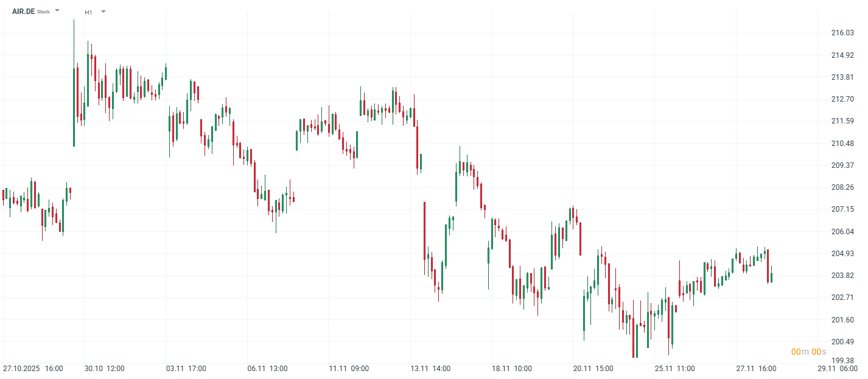Click the 27.10.2025 16:00 date label
Image resolution: width=868 pixels, height=379 pixels.
(x=33, y=369)
